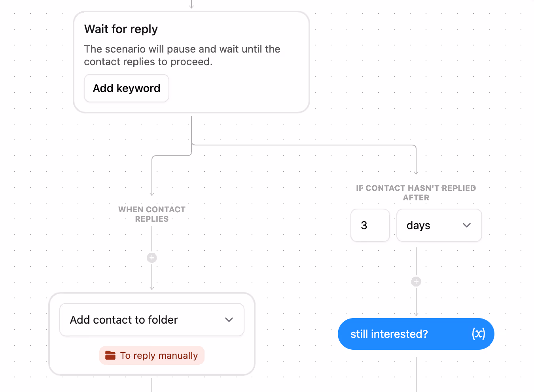Click the IF CONTACT HASN'T REPLIED AFTER label
This screenshot has height=392, width=534.
(x=416, y=192)
